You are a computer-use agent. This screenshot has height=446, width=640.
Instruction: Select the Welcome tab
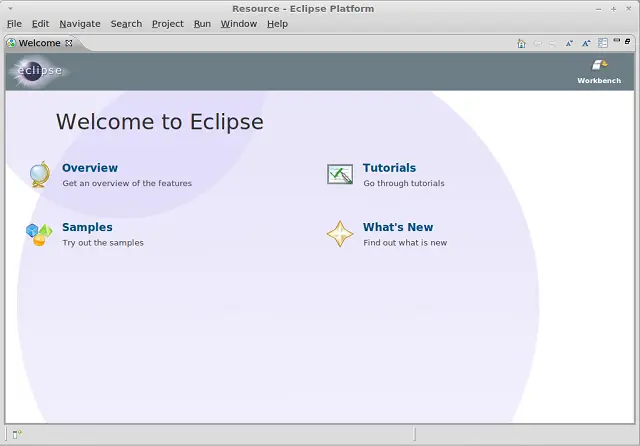[x=39, y=43]
